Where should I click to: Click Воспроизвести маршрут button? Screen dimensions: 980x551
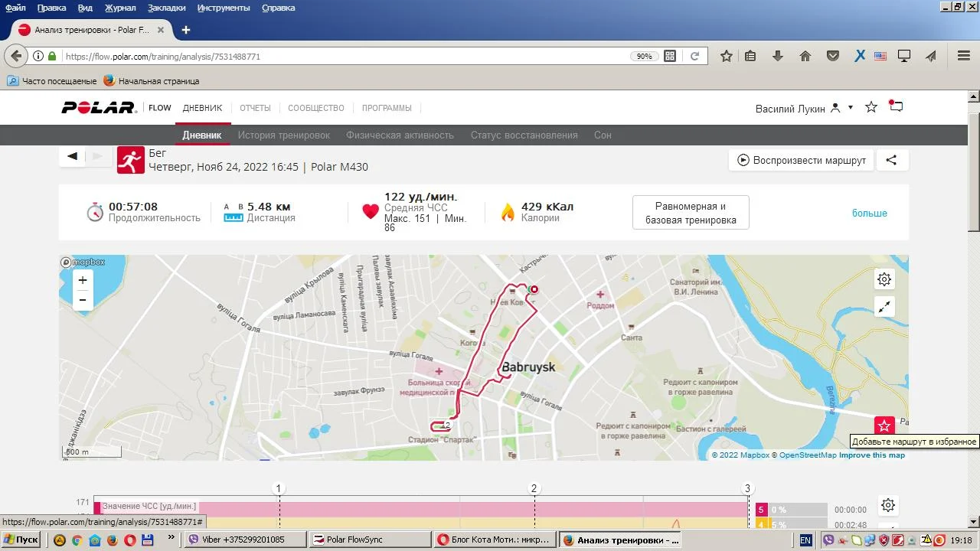coord(802,160)
